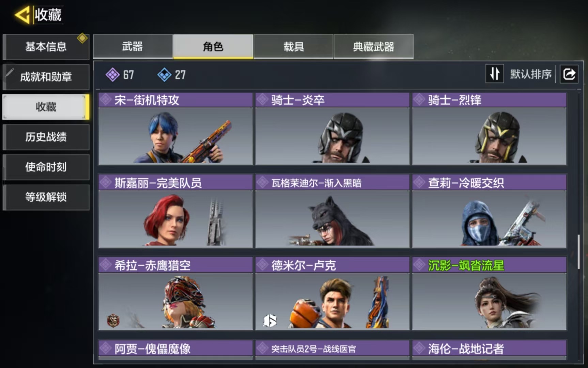This screenshot has width=588, height=368.
Task: Click the white logo badge on 德米尔-卢克
Action: click(x=270, y=321)
